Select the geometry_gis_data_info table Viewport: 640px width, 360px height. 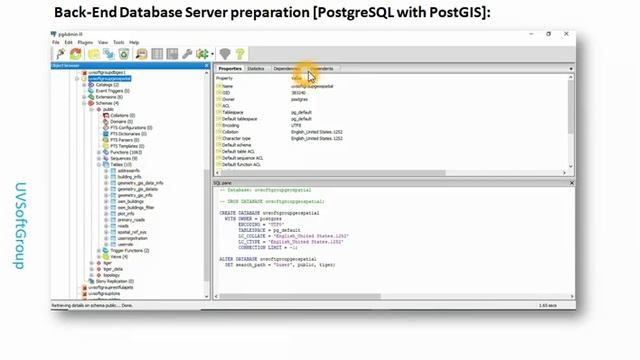coord(140,183)
